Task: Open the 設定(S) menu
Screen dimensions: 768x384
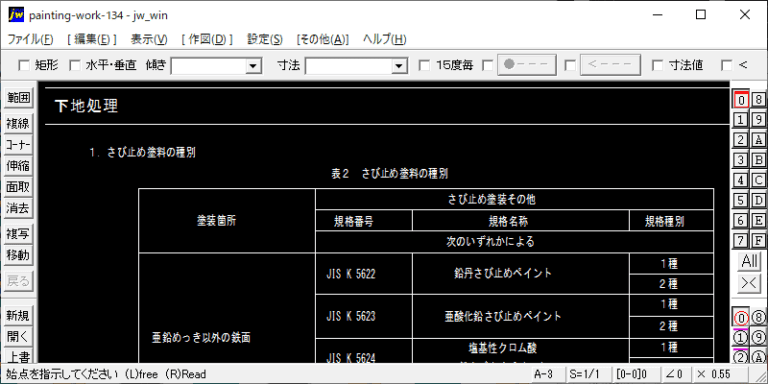Action: pyautogui.click(x=264, y=40)
